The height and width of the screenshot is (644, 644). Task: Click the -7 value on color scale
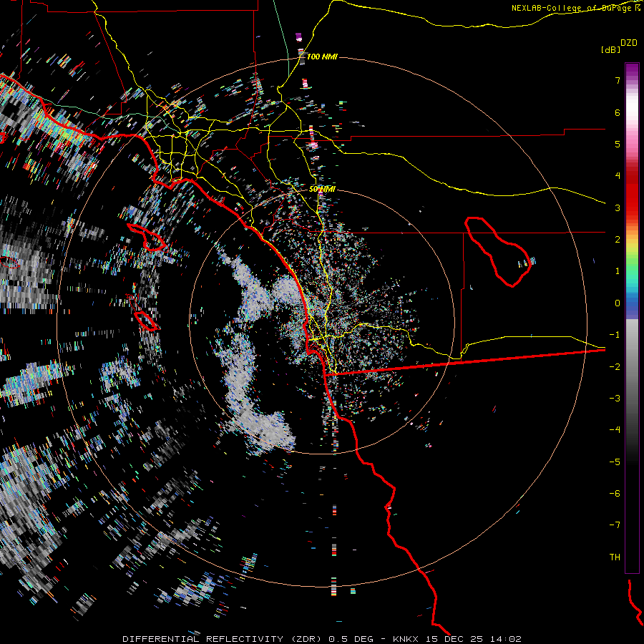(615, 525)
